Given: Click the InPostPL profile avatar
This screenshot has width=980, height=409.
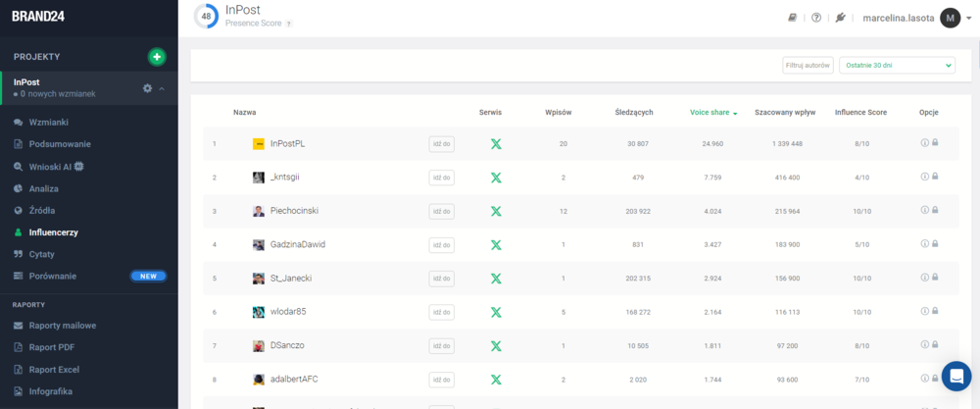Looking at the screenshot, I should click(x=259, y=144).
